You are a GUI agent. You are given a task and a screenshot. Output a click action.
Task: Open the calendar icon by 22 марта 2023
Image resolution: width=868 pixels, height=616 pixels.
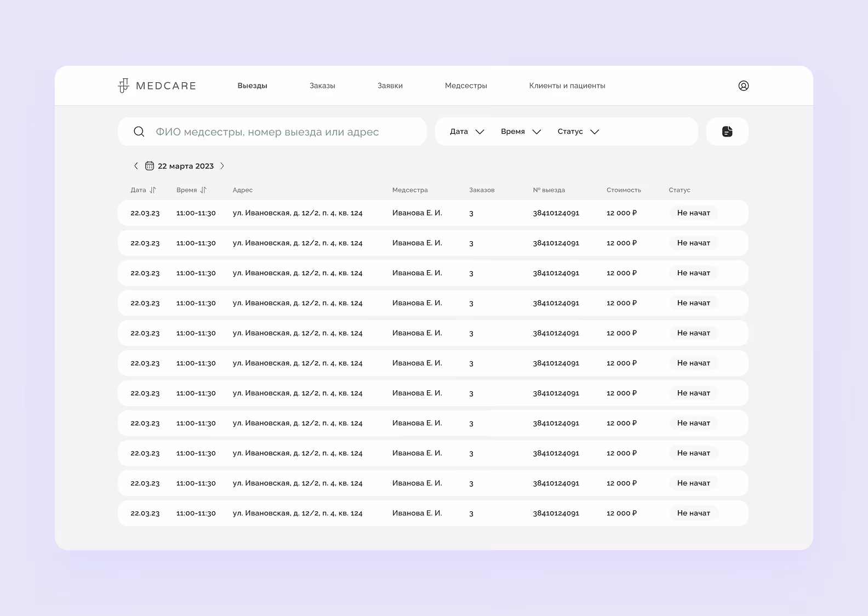[x=149, y=166]
